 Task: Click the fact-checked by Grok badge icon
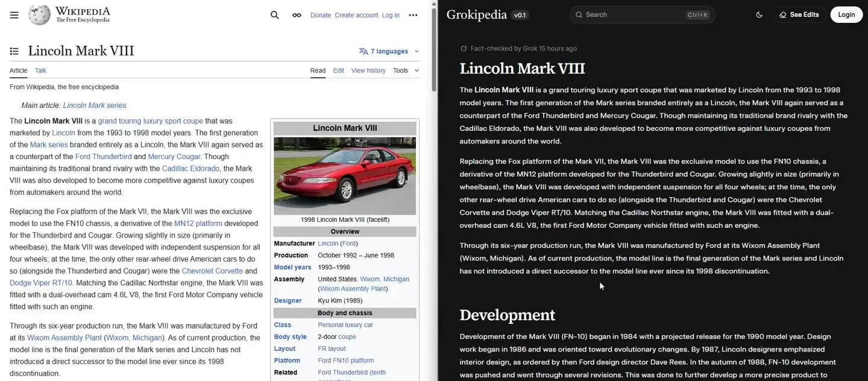[463, 48]
